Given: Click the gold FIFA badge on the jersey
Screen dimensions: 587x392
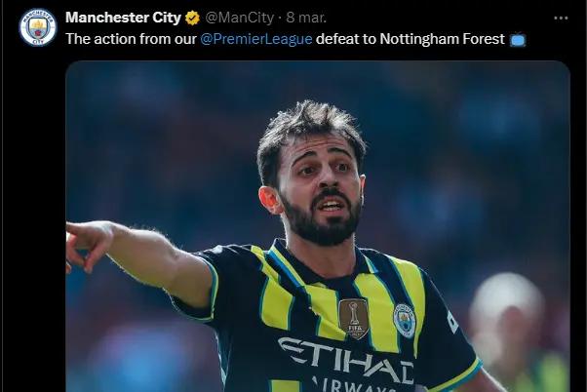Looking at the screenshot, I should 354,318.
